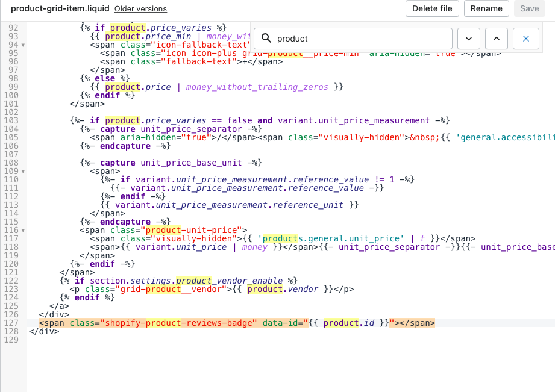Click 'fallback-text' class on line 96
The height and width of the screenshot is (392, 555).
point(199,62)
